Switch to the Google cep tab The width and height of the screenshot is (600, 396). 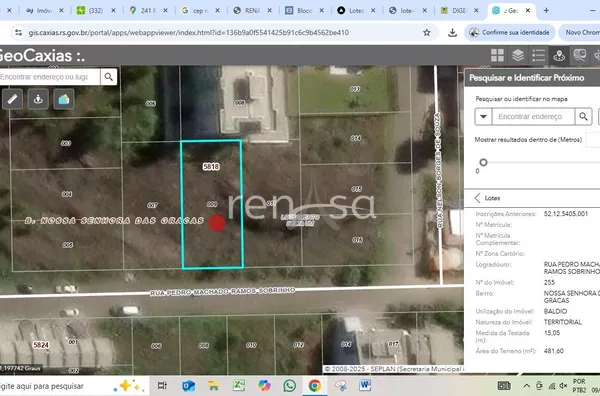[x=199, y=10]
